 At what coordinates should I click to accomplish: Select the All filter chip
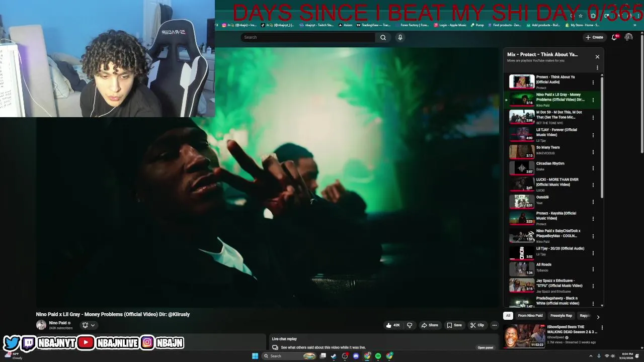[508, 316]
